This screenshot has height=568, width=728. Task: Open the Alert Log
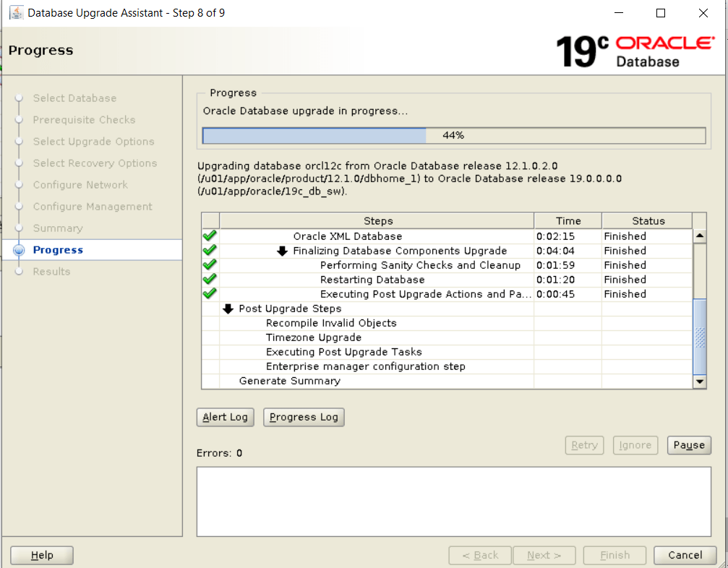coord(225,417)
